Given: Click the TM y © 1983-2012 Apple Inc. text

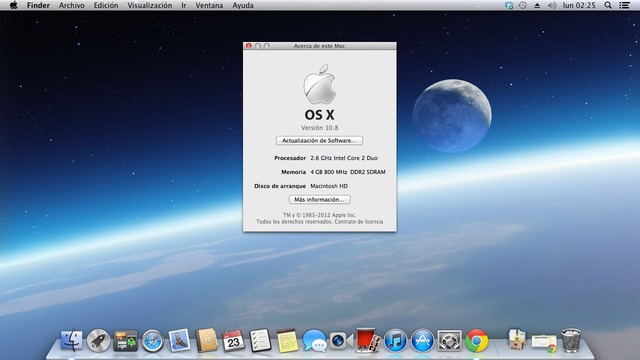Looking at the screenshot, I should pos(320,215).
